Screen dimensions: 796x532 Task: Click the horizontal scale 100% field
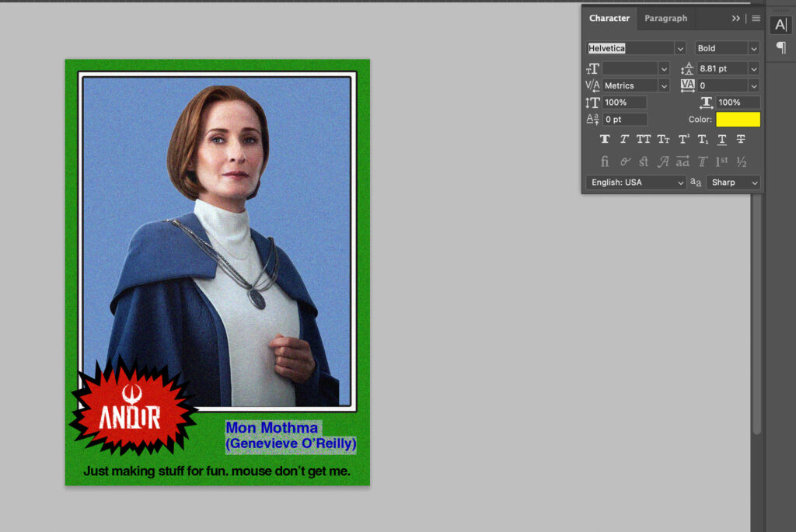[x=738, y=103]
